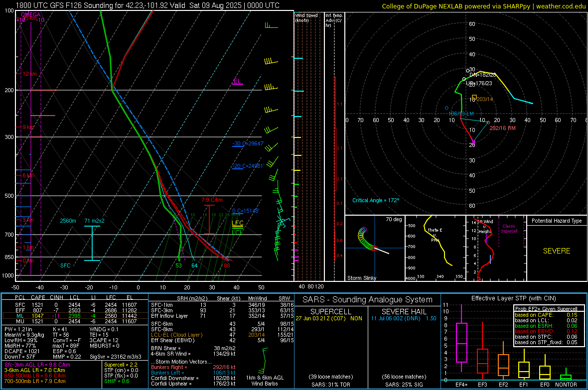588x390 pixels.
Task: Click 'SARS: 25% SIG'
Action: coord(404,385)
